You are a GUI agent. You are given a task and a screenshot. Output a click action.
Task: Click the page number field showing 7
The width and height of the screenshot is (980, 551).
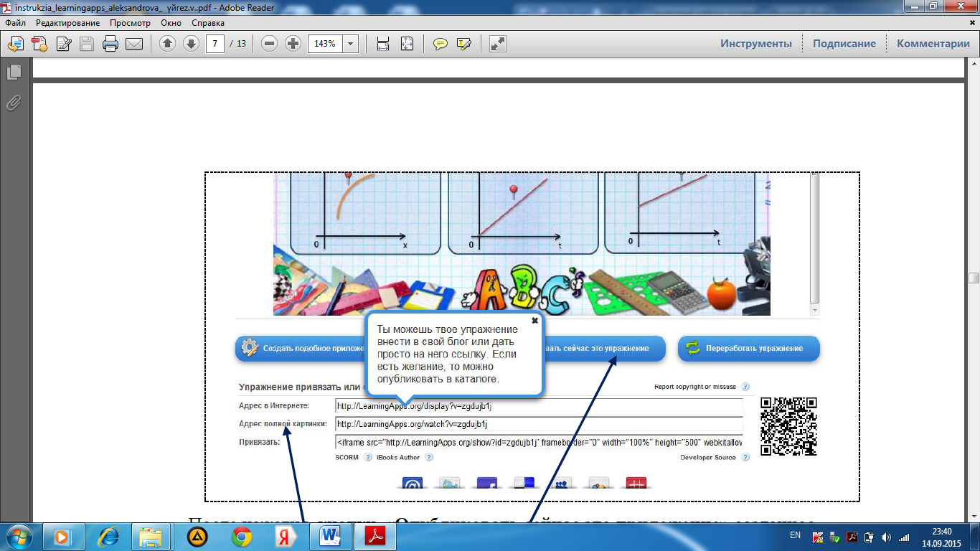[x=215, y=44]
